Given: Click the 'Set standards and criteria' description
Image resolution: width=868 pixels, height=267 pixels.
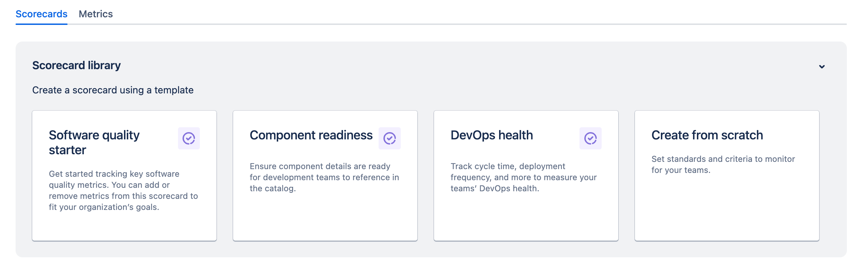Looking at the screenshot, I should coord(723,165).
